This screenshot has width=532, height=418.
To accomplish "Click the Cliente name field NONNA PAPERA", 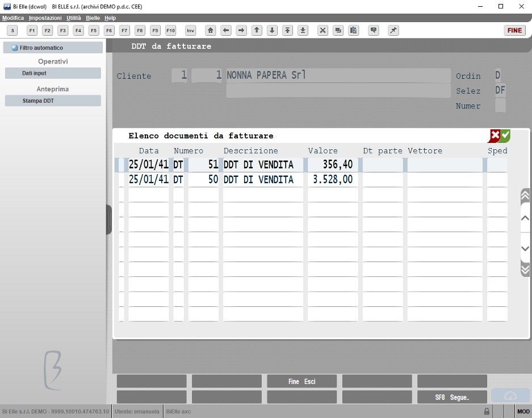I will pos(338,75).
